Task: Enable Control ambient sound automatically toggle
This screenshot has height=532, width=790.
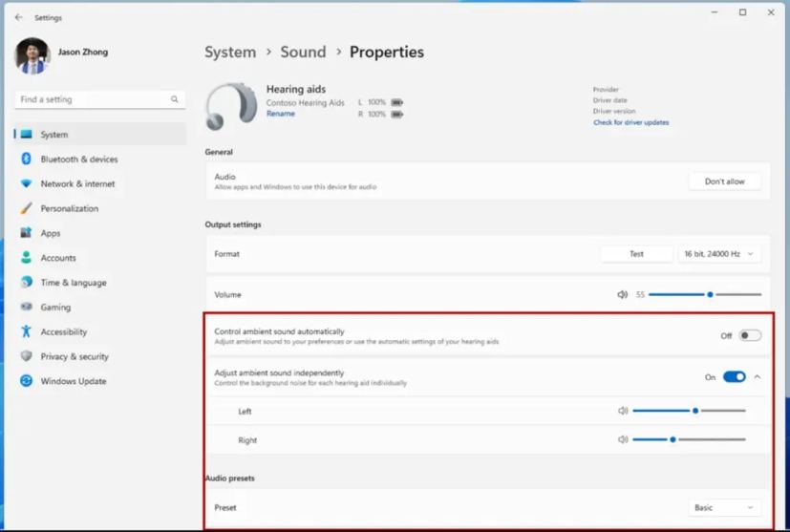Action: (750, 335)
